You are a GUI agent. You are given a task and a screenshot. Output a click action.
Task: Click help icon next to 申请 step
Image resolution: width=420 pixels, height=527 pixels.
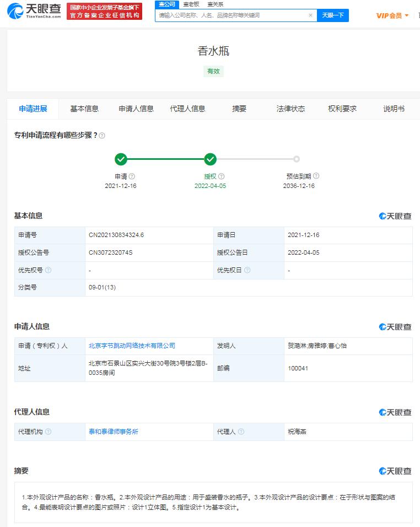pos(132,176)
